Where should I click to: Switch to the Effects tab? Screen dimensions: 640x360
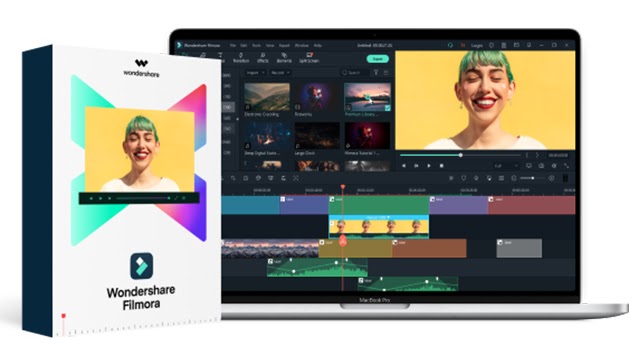click(x=262, y=58)
